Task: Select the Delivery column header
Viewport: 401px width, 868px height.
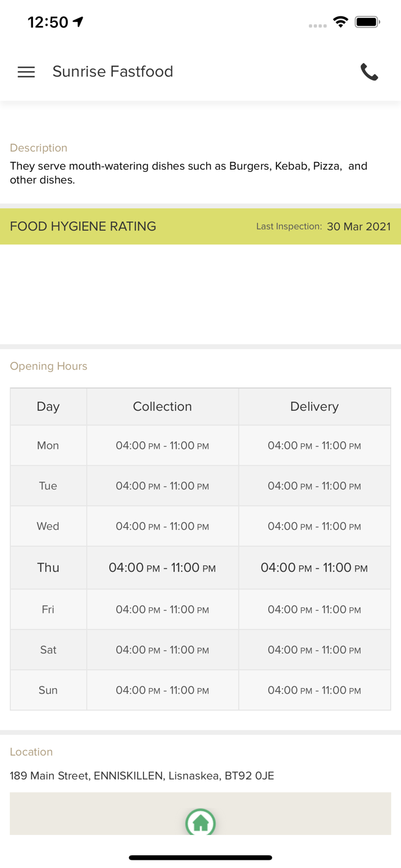Action: pyautogui.click(x=314, y=406)
